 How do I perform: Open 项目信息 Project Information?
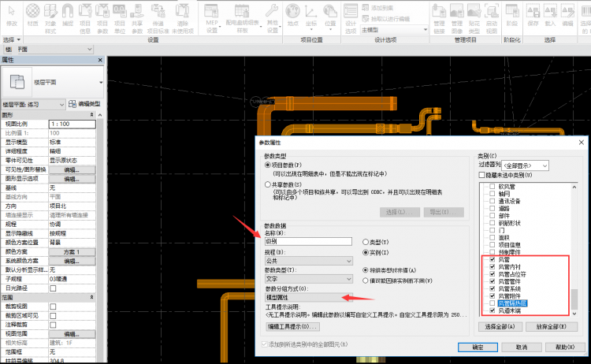(x=85, y=18)
